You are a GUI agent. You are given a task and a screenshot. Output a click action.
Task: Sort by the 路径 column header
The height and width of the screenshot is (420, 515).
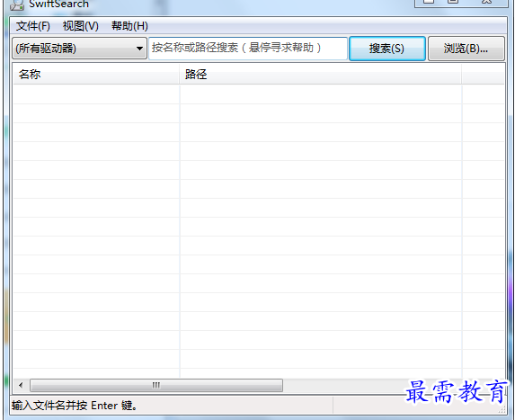(x=321, y=75)
